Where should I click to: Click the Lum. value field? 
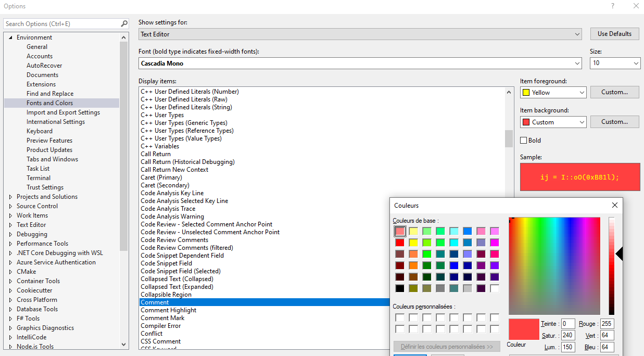[x=568, y=347]
